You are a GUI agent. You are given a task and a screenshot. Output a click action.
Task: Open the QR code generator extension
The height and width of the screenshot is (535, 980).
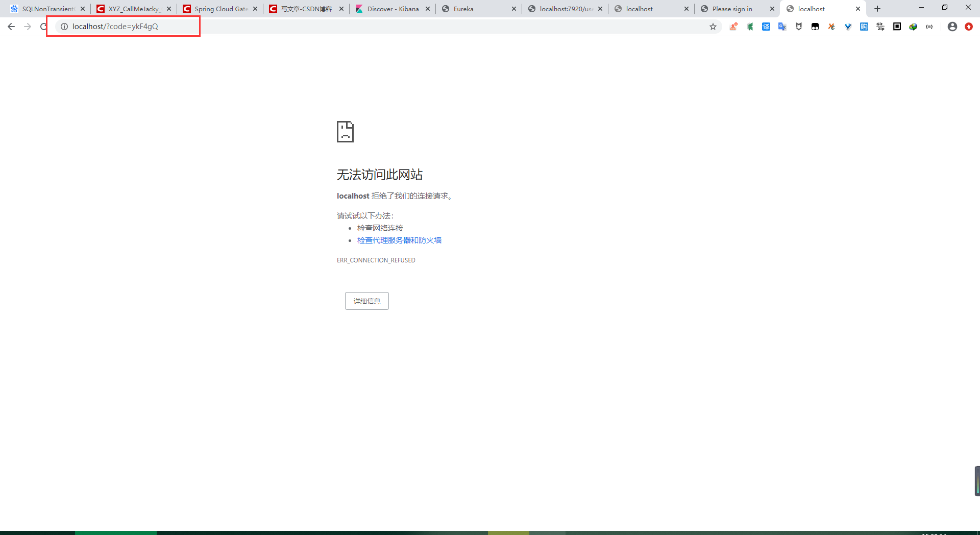point(897,27)
